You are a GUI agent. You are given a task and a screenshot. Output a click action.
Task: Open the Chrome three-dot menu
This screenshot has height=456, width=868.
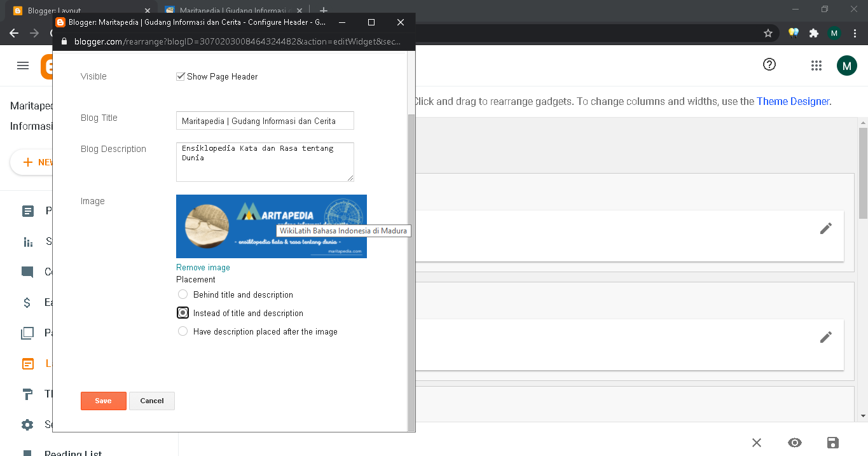coord(855,33)
